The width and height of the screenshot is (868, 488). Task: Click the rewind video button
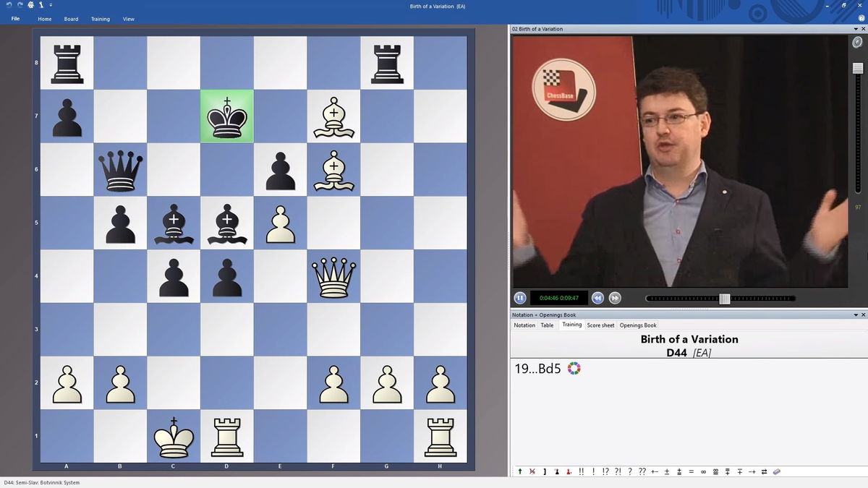pyautogui.click(x=597, y=298)
